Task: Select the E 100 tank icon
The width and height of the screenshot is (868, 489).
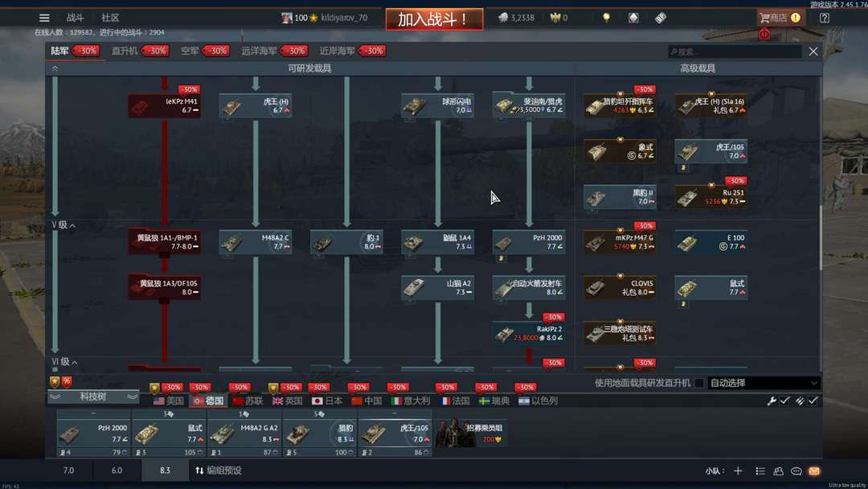Action: tap(710, 242)
